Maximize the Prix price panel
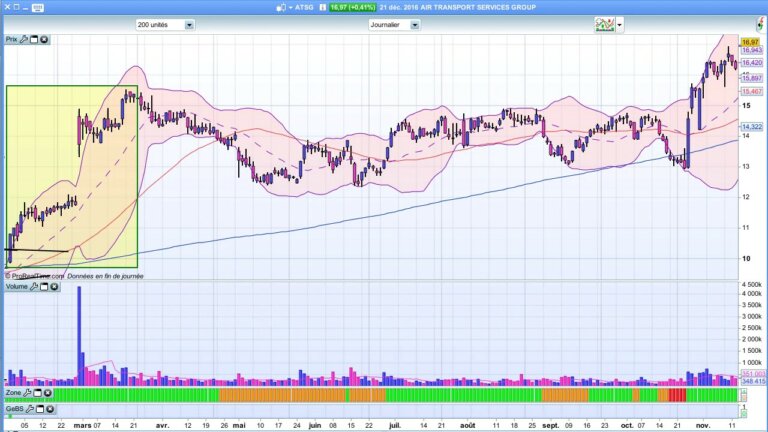The width and height of the screenshot is (768, 432). 34,40
